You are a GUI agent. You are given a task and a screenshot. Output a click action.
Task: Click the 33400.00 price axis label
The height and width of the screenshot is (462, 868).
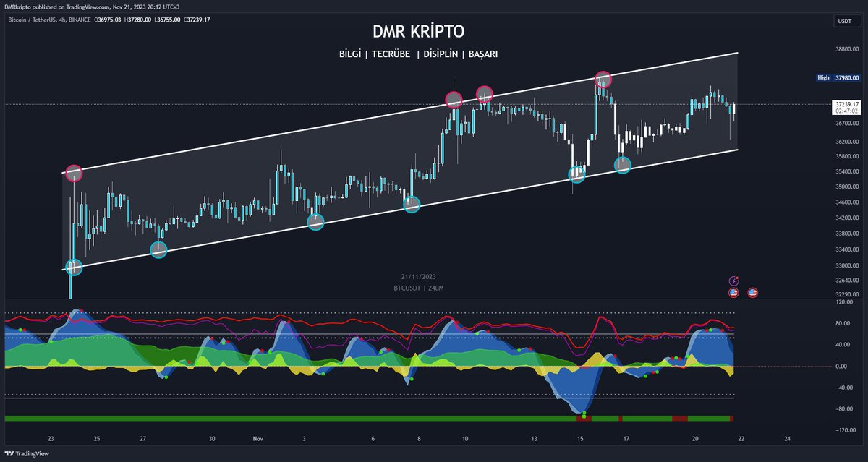tap(848, 249)
